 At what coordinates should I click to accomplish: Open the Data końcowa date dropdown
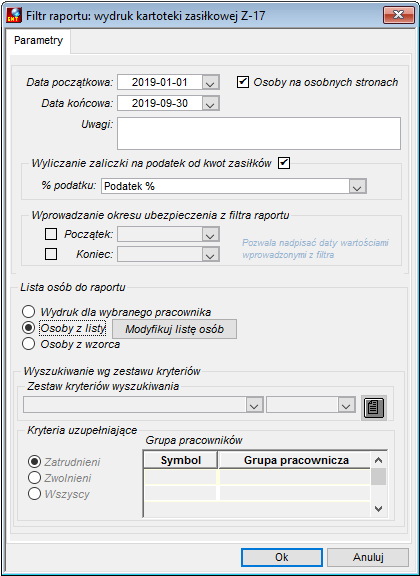pyautogui.click(x=211, y=103)
